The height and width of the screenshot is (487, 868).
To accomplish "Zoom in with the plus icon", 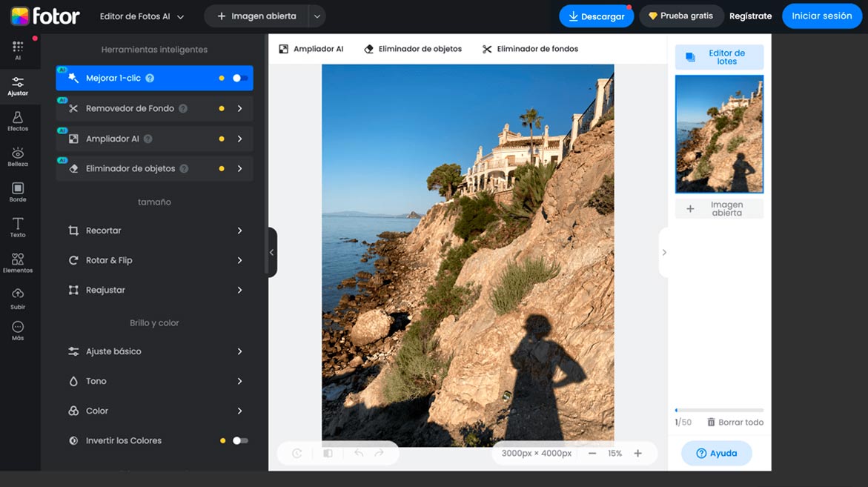I will click(x=637, y=453).
